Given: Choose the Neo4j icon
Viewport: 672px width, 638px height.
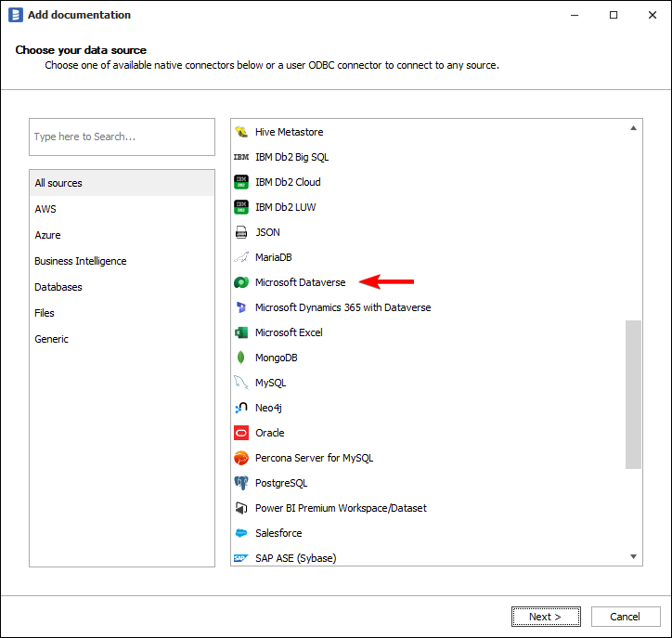Looking at the screenshot, I should (241, 408).
